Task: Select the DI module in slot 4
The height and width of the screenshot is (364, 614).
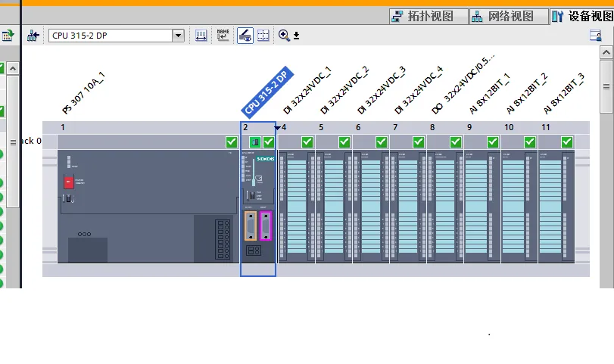Action: 297,207
